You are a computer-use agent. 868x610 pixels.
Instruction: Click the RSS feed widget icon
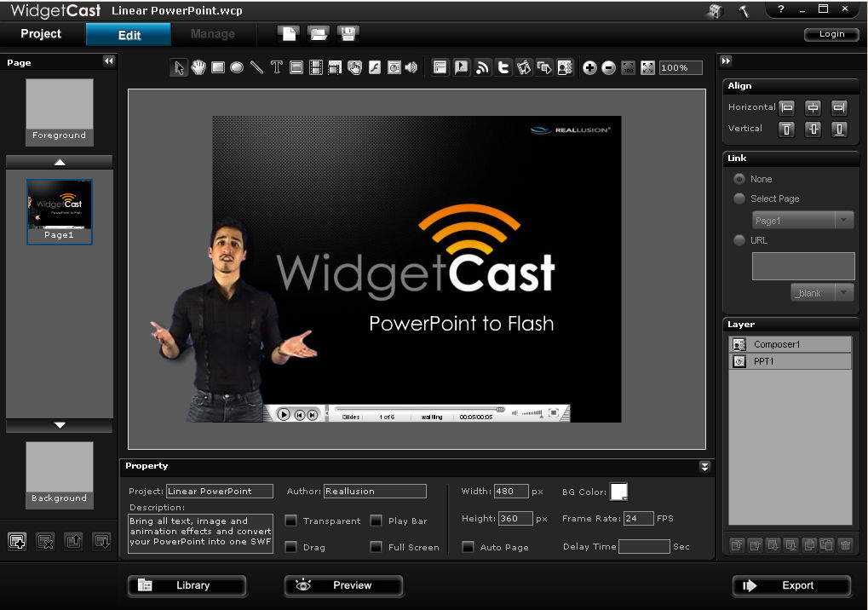coord(482,68)
